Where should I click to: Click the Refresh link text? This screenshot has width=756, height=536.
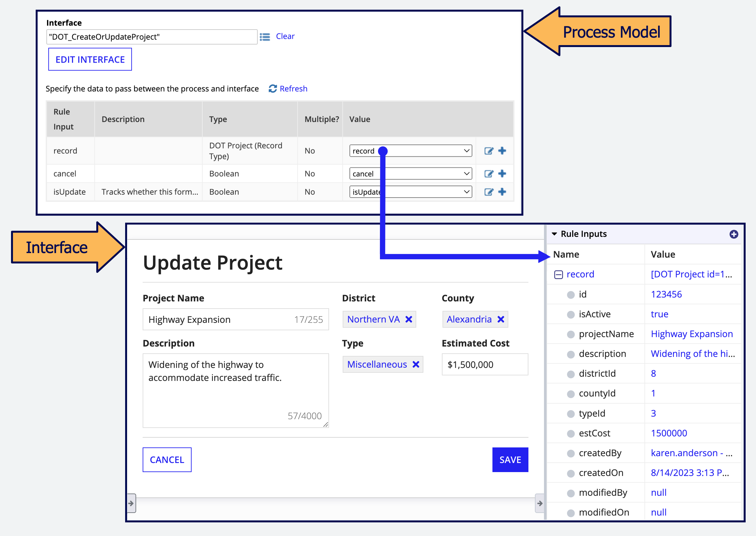click(293, 89)
